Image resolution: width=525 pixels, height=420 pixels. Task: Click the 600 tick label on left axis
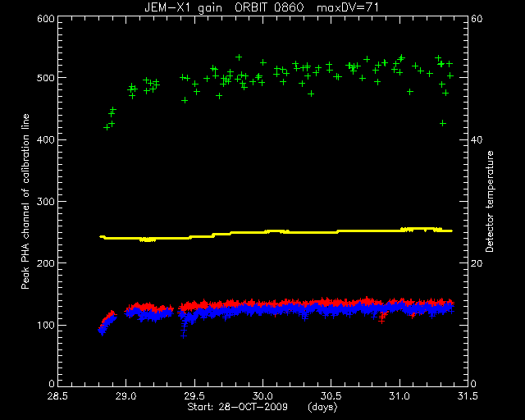[x=46, y=19]
